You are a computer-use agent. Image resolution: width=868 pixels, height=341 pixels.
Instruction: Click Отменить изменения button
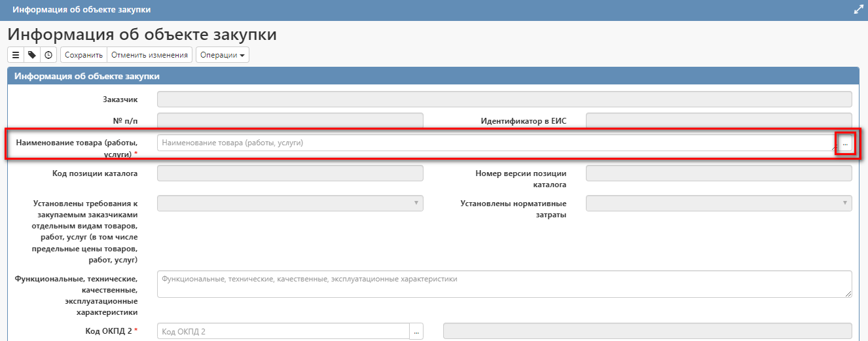(x=149, y=55)
